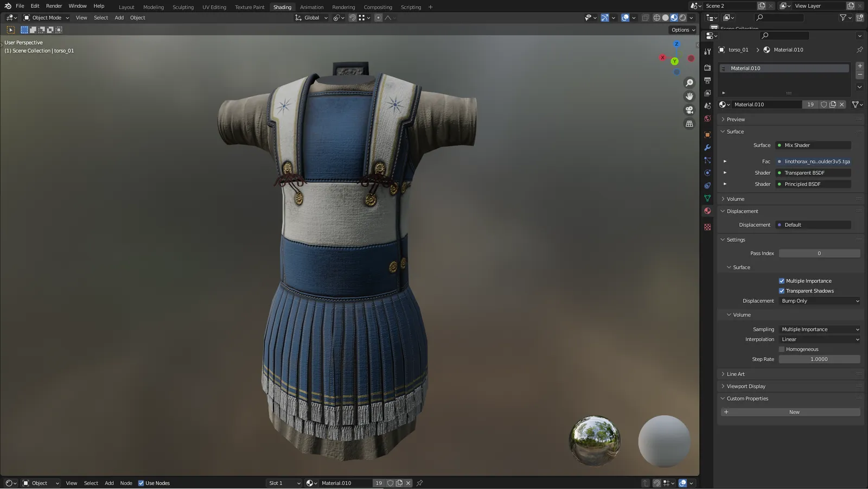Open the Tool properties tab

pos(707,52)
